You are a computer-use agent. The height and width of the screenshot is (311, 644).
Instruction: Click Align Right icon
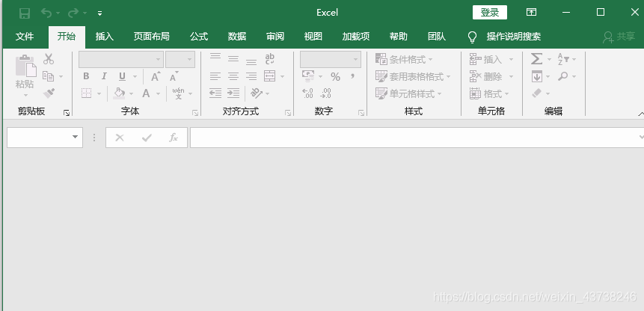(x=251, y=76)
